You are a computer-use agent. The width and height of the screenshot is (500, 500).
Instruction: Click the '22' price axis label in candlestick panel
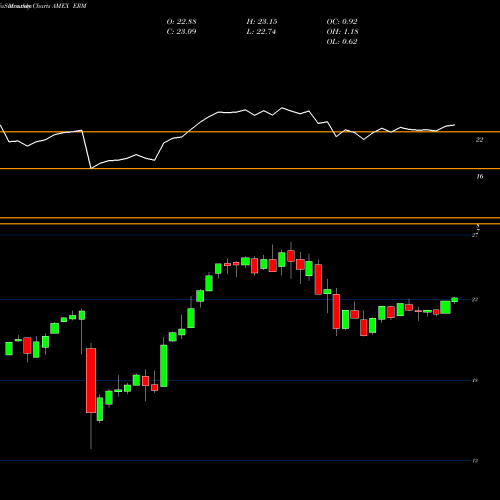coord(475,299)
